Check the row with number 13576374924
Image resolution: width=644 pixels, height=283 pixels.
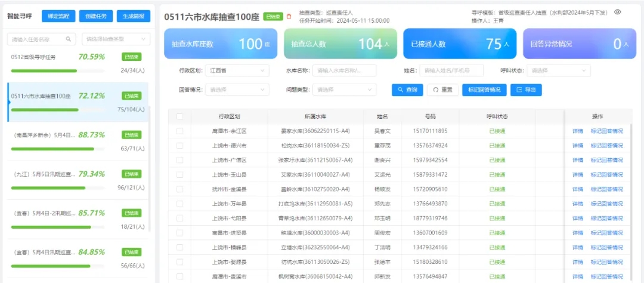tap(180, 146)
